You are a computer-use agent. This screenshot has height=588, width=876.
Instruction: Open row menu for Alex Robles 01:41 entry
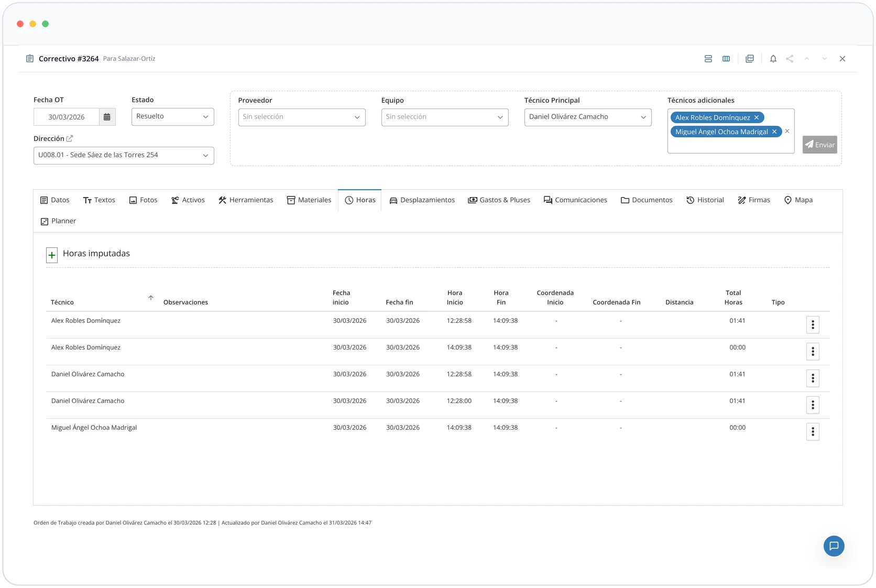813,325
